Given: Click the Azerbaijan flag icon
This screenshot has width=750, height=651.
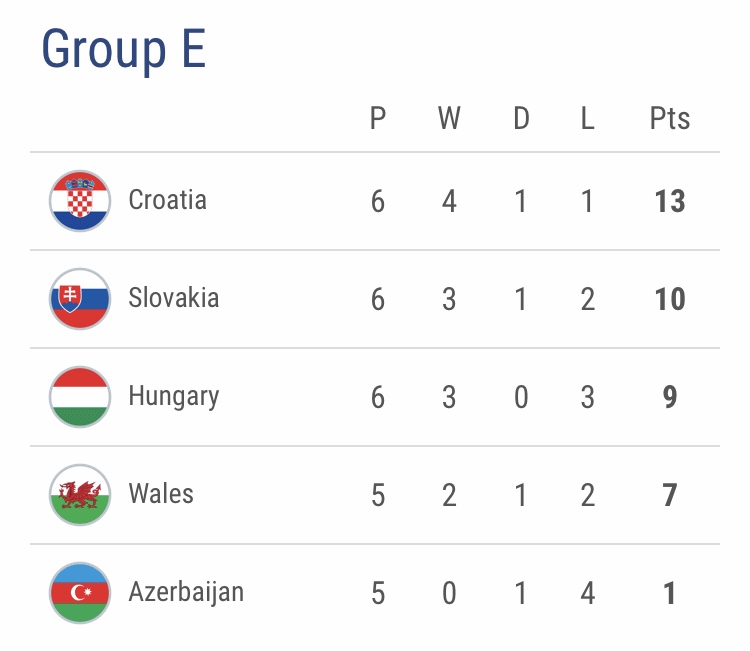Looking at the screenshot, I should [x=80, y=593].
